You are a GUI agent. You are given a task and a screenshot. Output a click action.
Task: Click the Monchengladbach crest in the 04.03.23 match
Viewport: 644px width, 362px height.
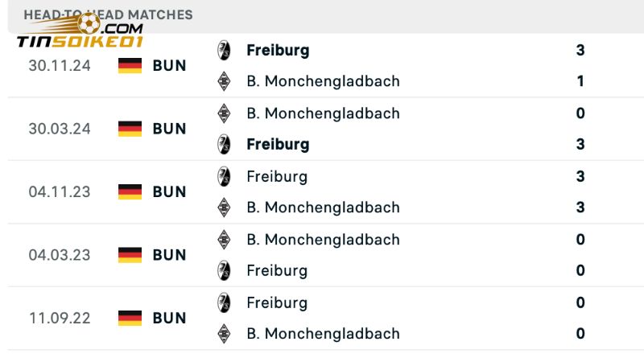click(225, 240)
